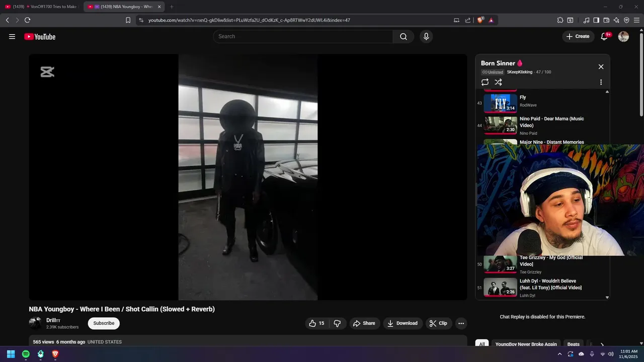Like the video with thumbs up
The width and height of the screenshot is (644, 362).
(x=317, y=323)
